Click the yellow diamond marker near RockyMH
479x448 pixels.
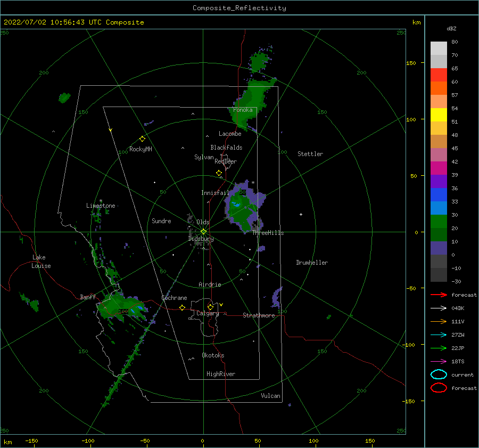(142, 139)
